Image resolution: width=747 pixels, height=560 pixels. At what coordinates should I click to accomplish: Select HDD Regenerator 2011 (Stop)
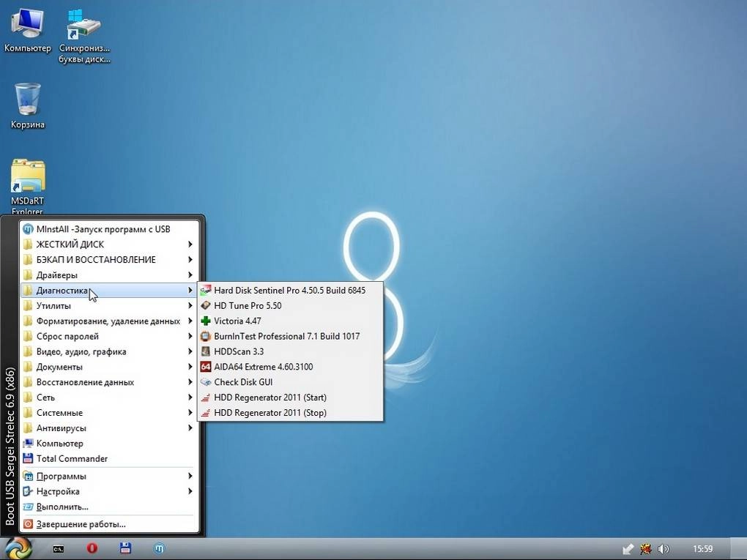click(290, 412)
